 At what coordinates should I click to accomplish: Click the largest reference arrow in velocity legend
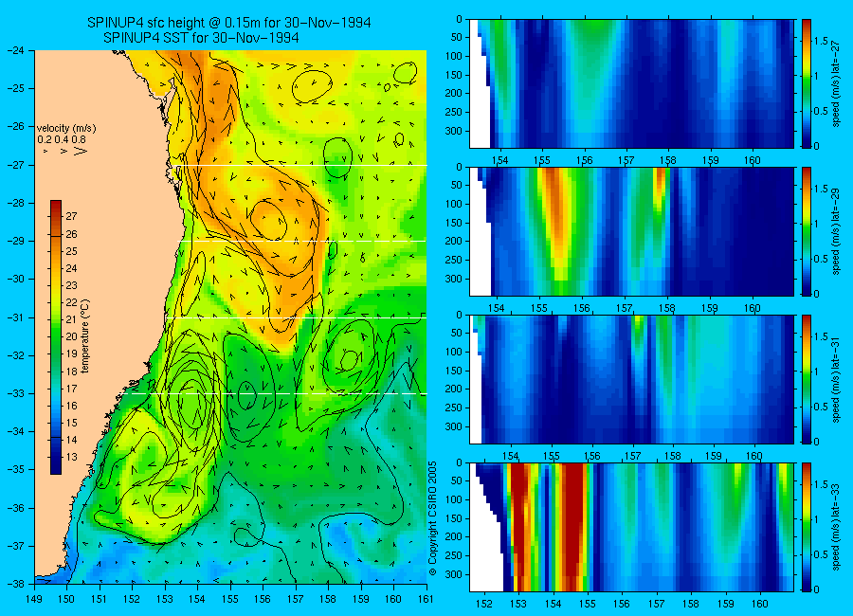click(x=81, y=151)
